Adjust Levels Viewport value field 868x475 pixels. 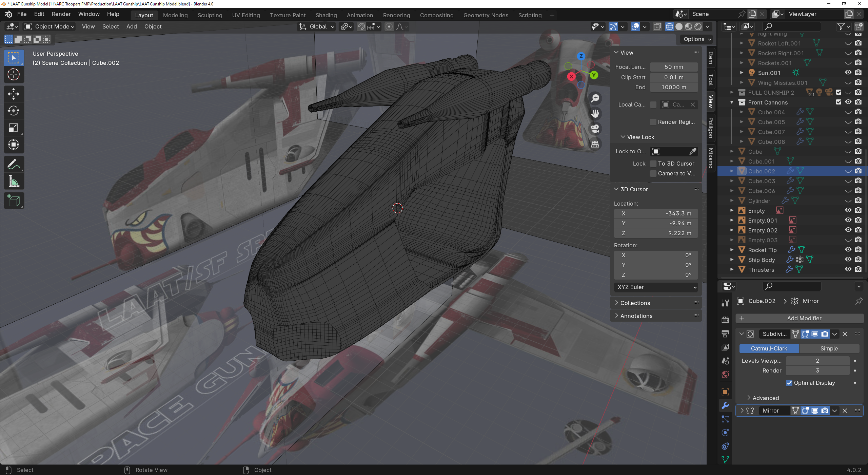pos(817,361)
